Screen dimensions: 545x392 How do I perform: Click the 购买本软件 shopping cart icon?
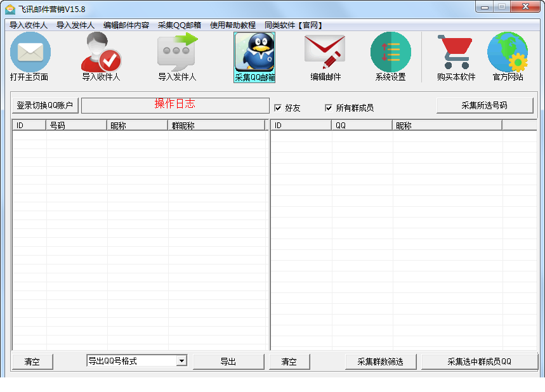click(456, 52)
